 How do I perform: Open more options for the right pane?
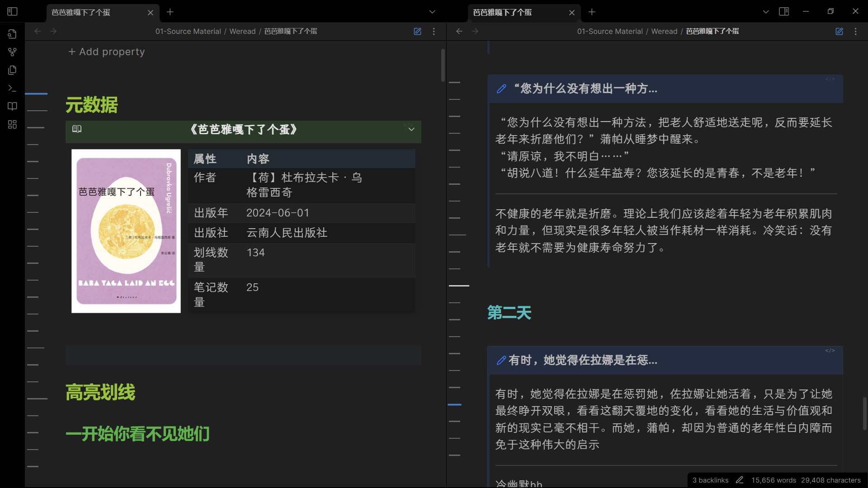pyautogui.click(x=855, y=31)
